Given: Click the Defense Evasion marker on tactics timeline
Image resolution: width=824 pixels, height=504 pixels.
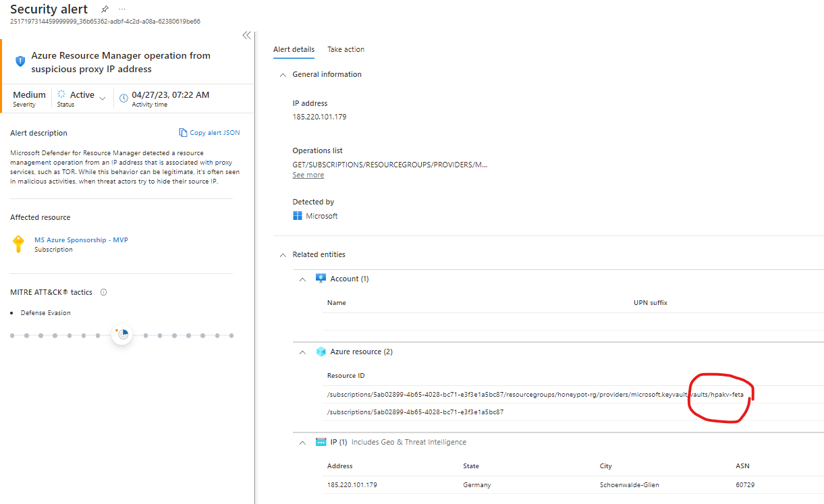Looking at the screenshot, I should tap(122, 335).
